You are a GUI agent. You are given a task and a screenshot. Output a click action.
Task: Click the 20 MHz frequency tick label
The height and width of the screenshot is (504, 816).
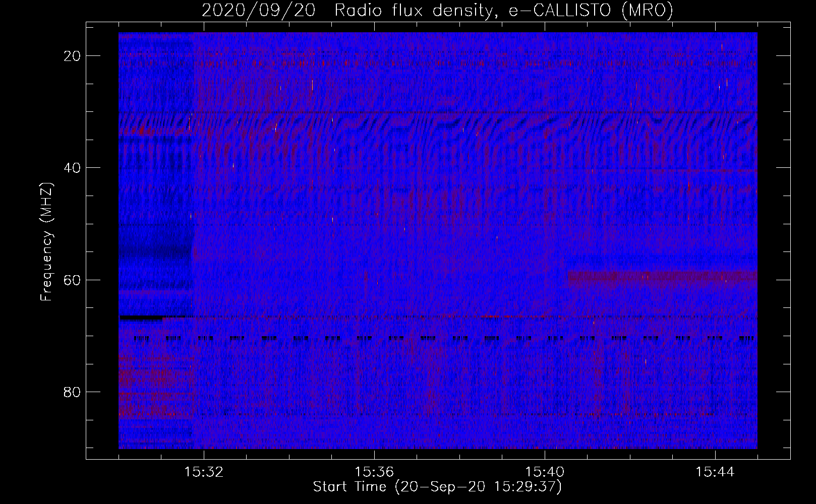pos(73,56)
